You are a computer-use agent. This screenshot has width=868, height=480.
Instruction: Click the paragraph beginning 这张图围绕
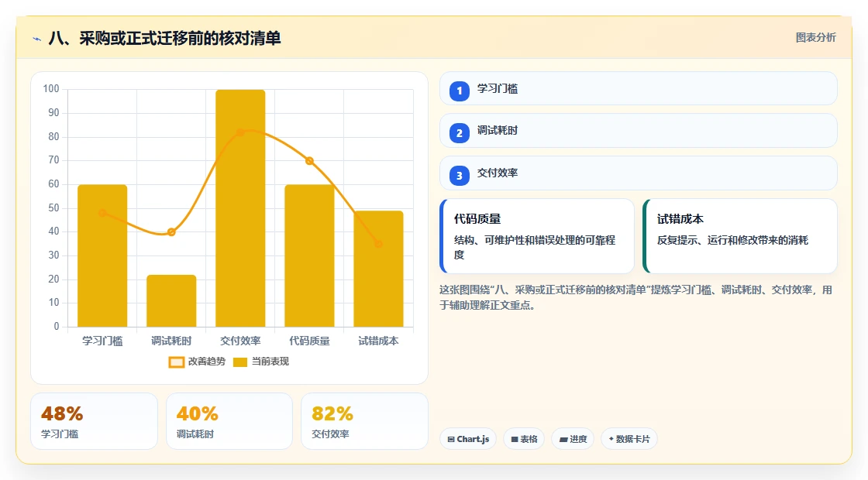635,297
